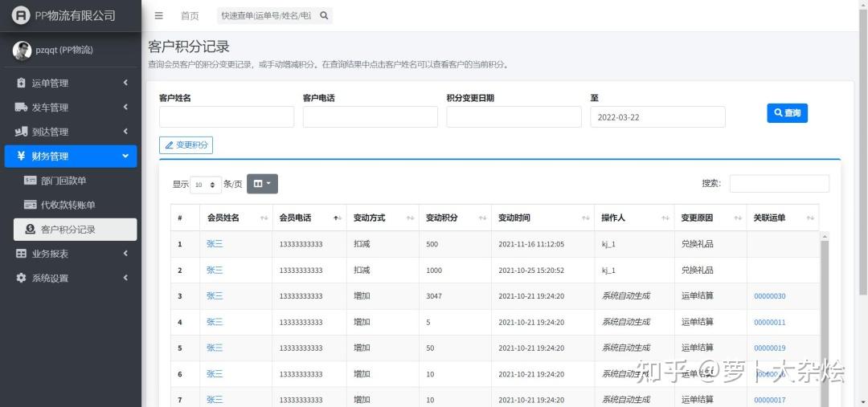Sort by 操作人 column arrows

click(665, 218)
